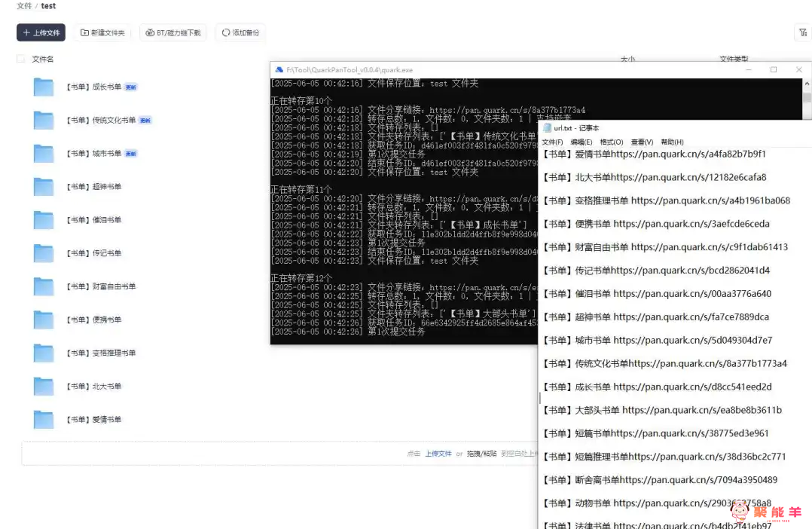Viewport: 812px width, 529px height.
Task: Click the 断舍离书单 line in Notepad
Action: click(661, 480)
